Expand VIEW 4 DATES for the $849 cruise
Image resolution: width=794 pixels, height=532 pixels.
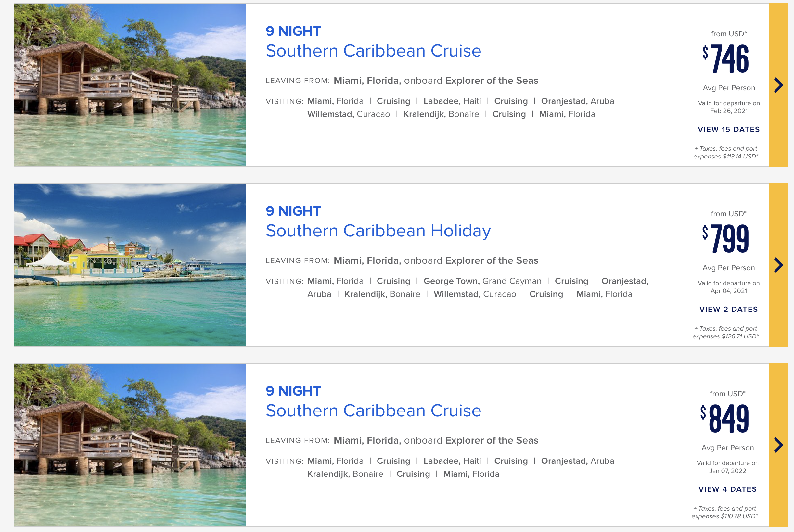(727, 489)
